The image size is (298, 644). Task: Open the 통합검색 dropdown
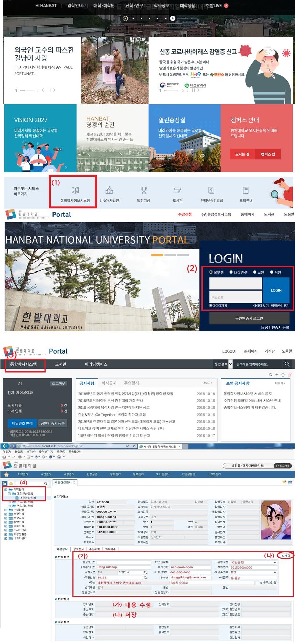coord(230,364)
